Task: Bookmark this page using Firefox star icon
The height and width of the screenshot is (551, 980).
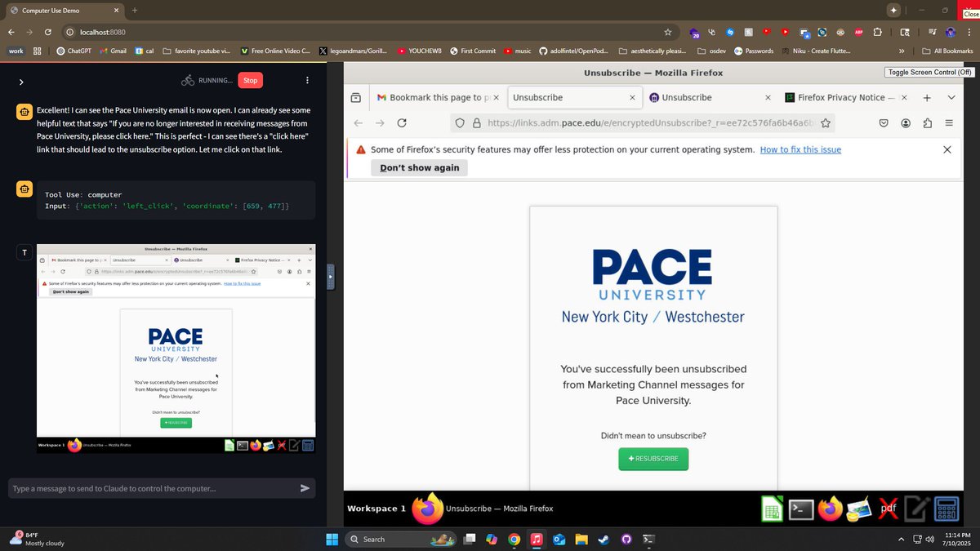Action: tap(826, 123)
